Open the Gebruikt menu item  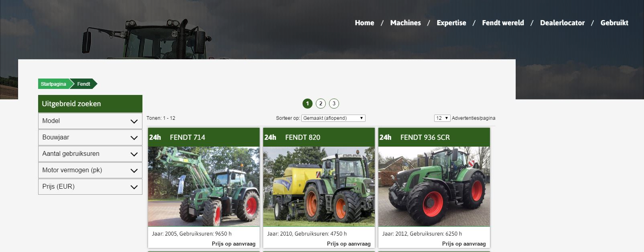tap(614, 23)
